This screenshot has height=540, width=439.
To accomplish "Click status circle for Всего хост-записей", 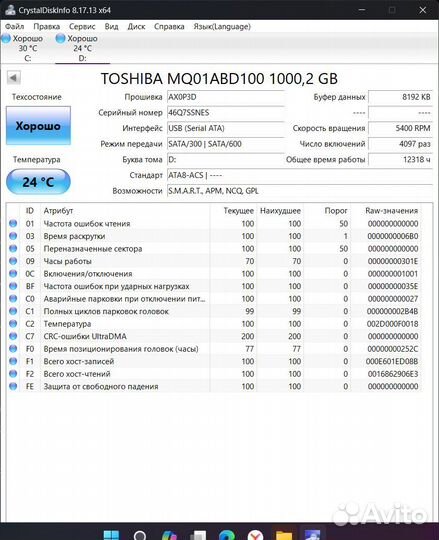I will [13, 361].
